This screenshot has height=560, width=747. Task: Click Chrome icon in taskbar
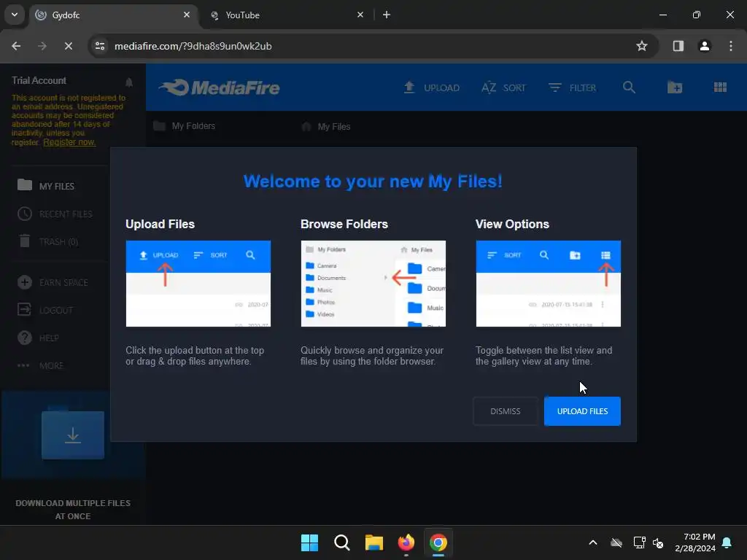[438, 542]
